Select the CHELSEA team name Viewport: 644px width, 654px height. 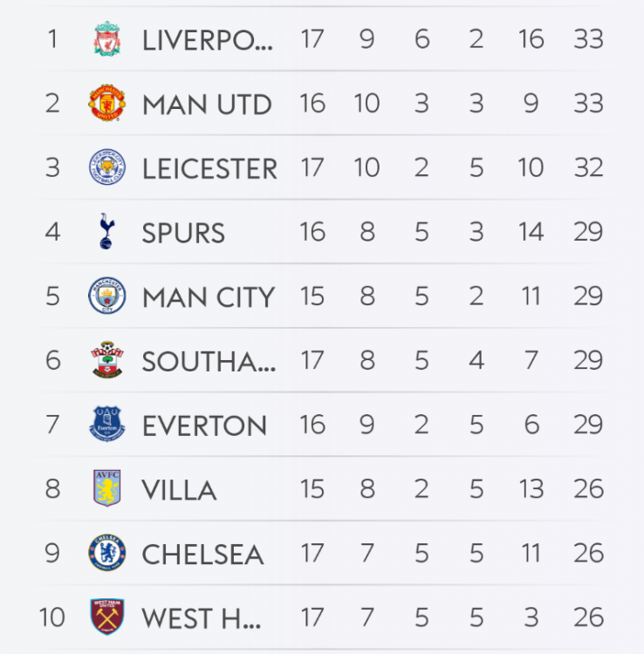point(202,554)
